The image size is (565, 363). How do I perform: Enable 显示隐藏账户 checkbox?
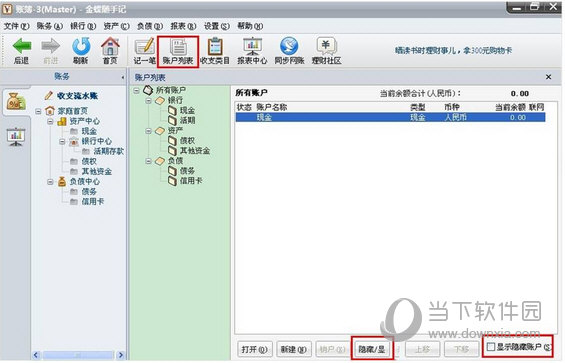490,347
